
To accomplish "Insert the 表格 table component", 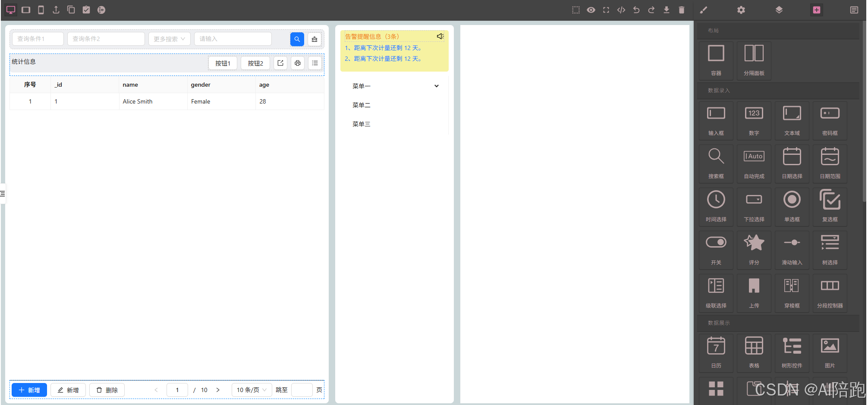I will click(x=754, y=352).
